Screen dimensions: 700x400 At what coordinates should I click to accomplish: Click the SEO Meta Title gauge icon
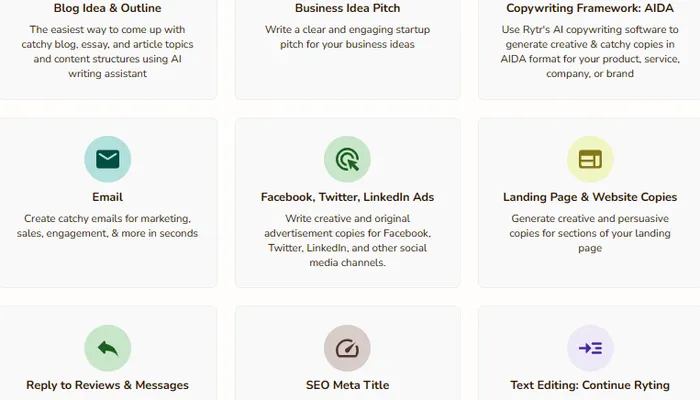[347, 348]
